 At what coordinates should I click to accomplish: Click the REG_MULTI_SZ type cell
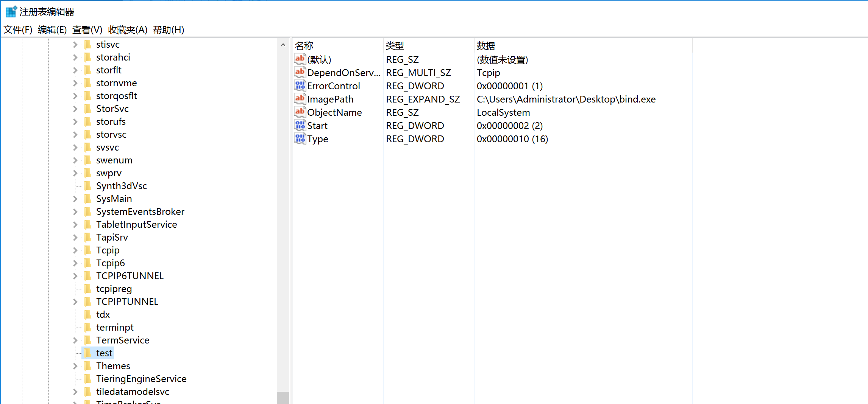point(418,73)
